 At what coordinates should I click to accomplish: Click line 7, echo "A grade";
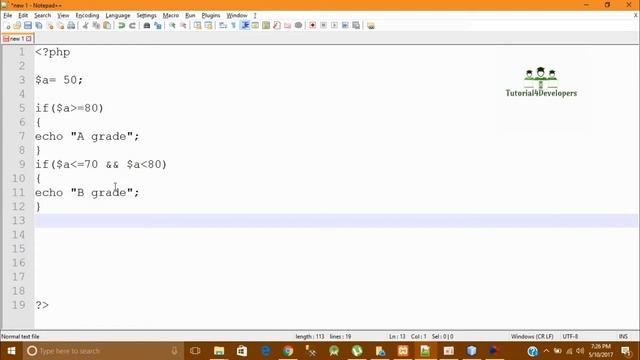coord(87,136)
